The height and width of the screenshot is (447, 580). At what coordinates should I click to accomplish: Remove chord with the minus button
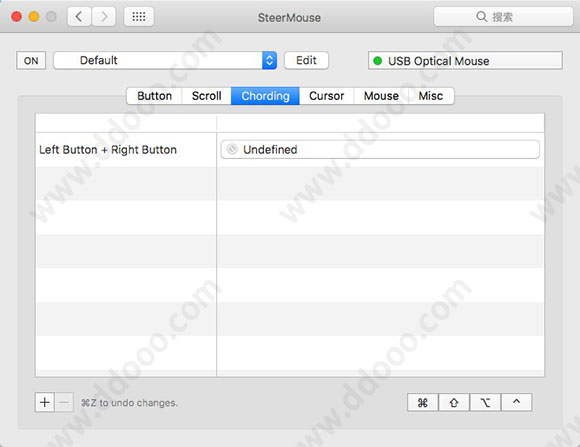[x=64, y=402]
